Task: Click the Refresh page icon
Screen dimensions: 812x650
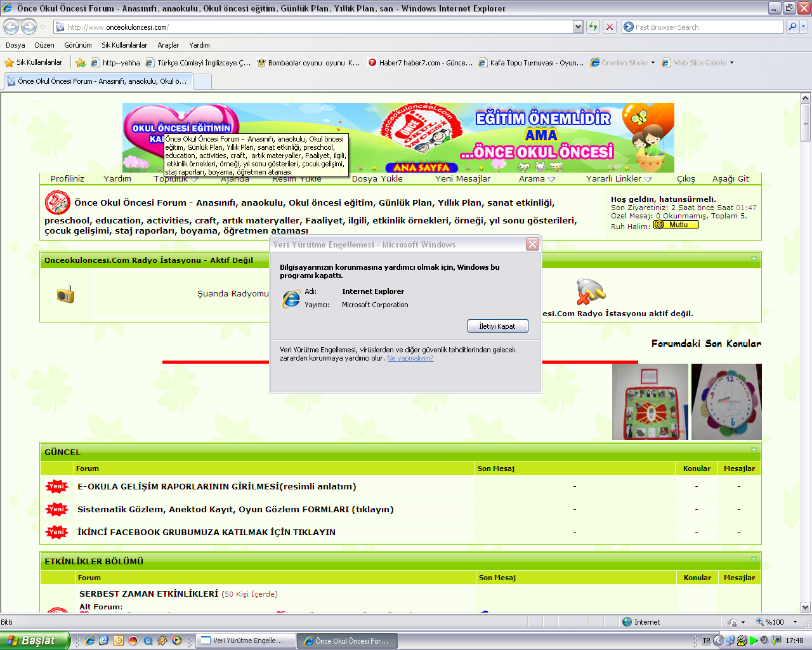Action: 593,27
